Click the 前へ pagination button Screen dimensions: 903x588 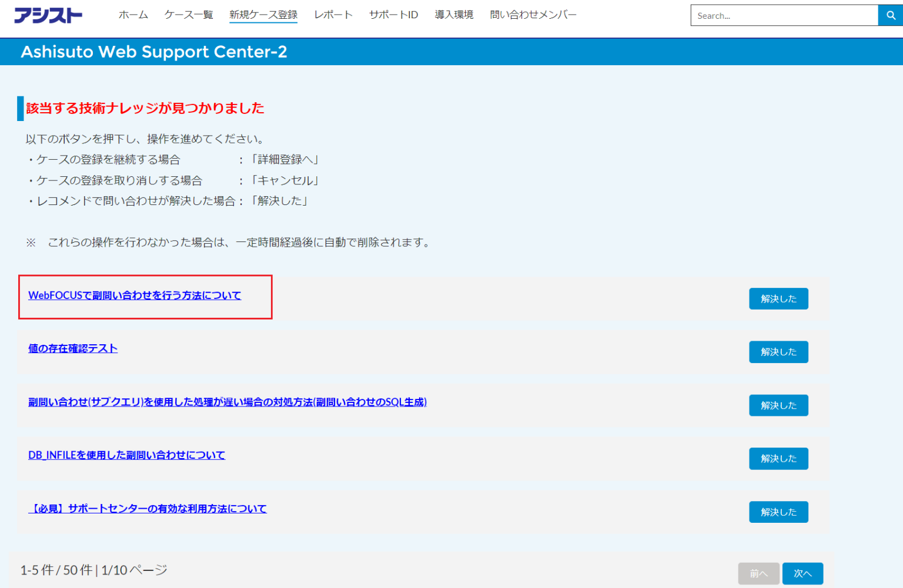pyautogui.click(x=759, y=573)
